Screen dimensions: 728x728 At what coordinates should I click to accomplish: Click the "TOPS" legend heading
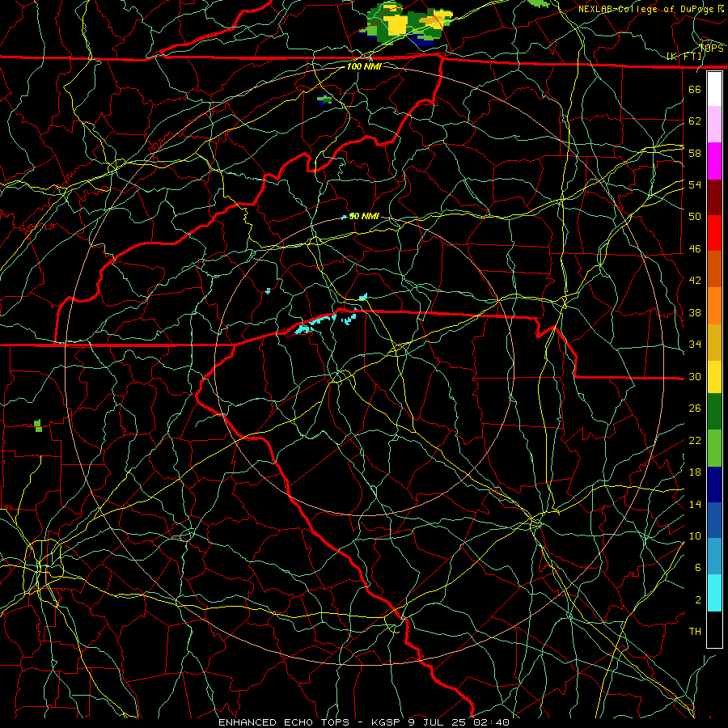[711, 49]
